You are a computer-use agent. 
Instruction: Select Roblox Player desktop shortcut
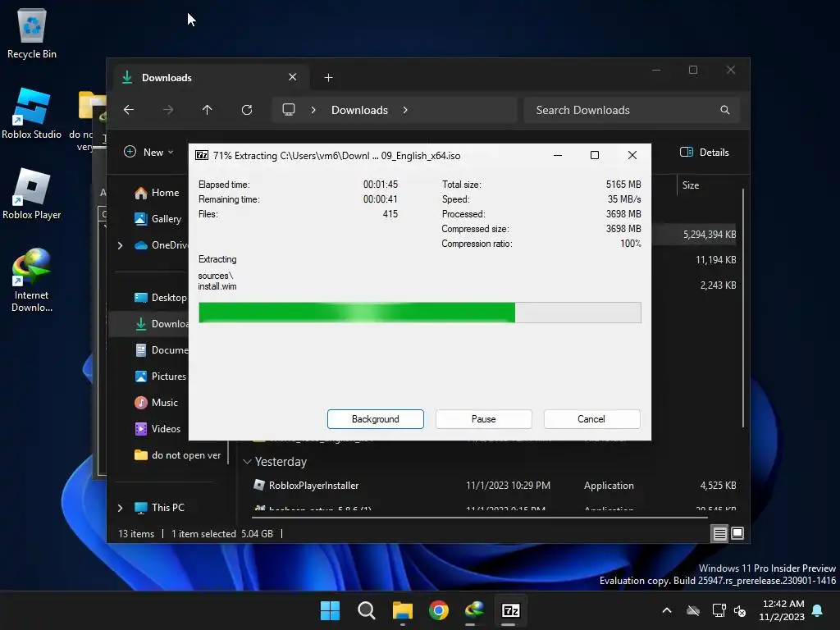32,194
